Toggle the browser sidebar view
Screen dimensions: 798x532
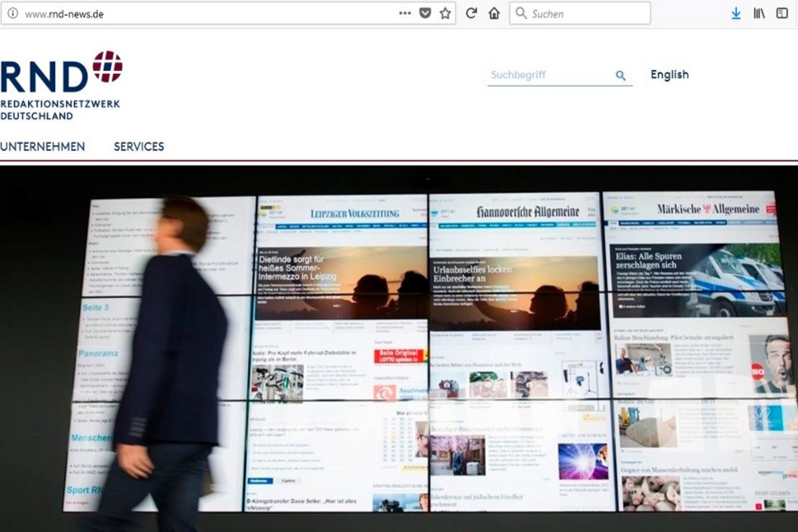click(782, 13)
